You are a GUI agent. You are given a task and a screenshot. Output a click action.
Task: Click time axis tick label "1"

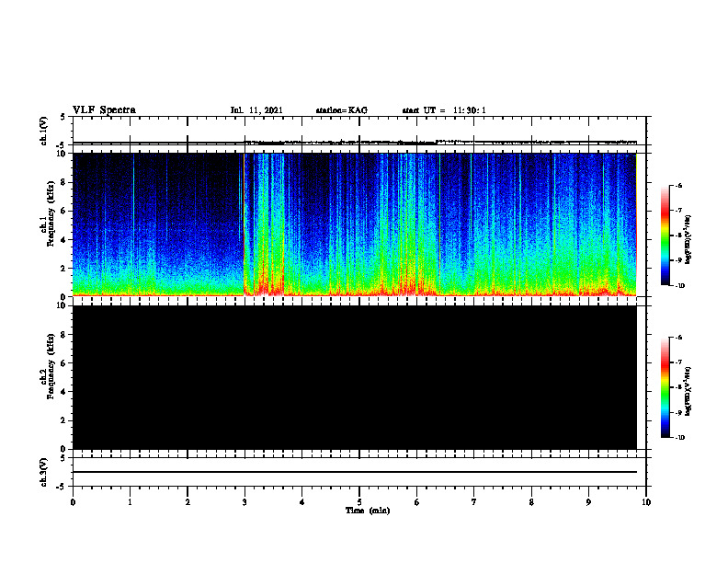130,502
